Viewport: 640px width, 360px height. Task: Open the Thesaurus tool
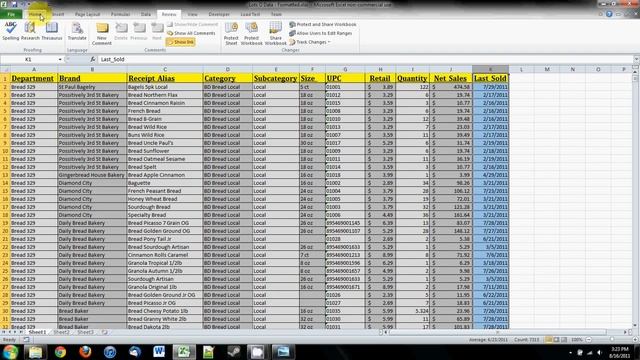click(52, 31)
